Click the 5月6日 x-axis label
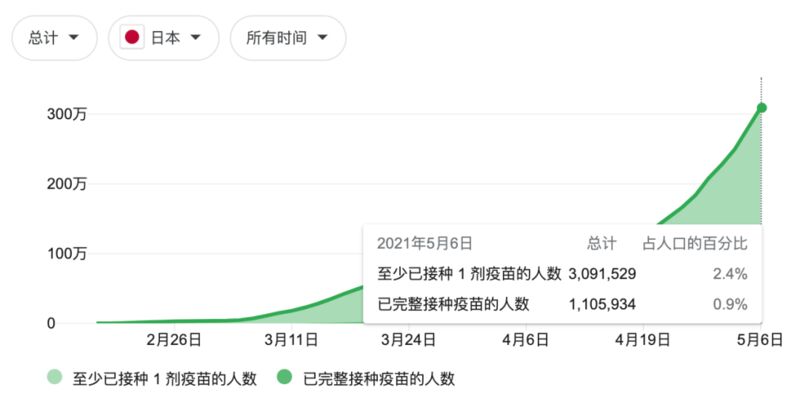This screenshot has width=800, height=402. click(x=759, y=341)
